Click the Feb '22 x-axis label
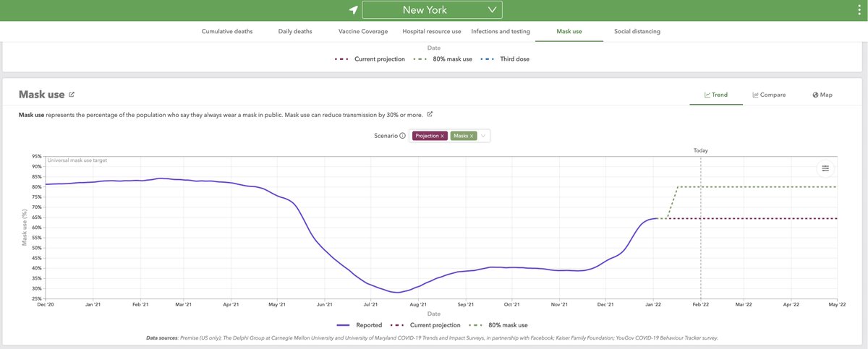 click(701, 306)
